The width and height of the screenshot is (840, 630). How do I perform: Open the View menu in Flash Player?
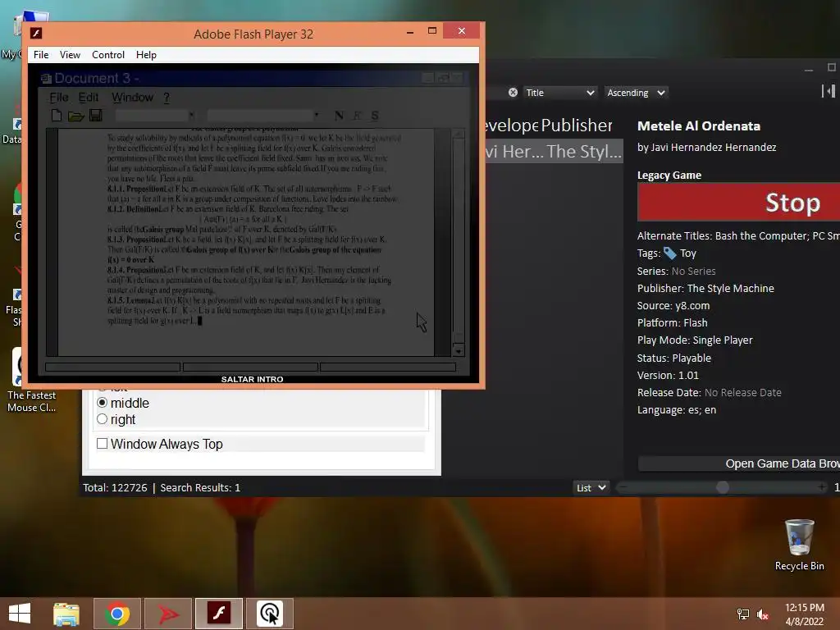click(x=70, y=55)
